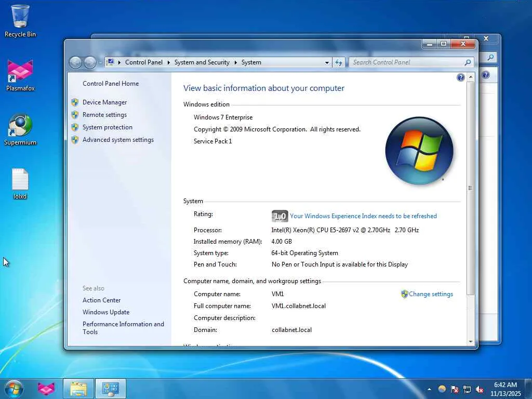Viewport: 532px width, 399px height.
Task: Go back with the Back arrow button
Action: (x=75, y=62)
